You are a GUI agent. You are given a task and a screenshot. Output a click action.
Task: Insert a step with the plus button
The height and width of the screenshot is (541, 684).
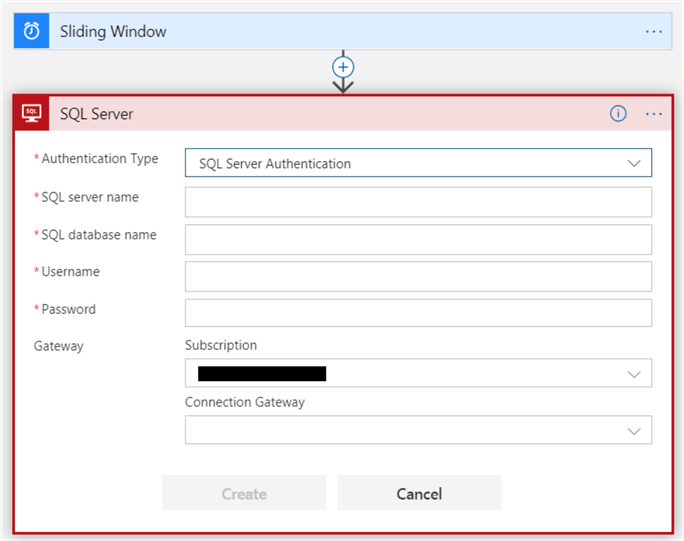click(x=343, y=67)
